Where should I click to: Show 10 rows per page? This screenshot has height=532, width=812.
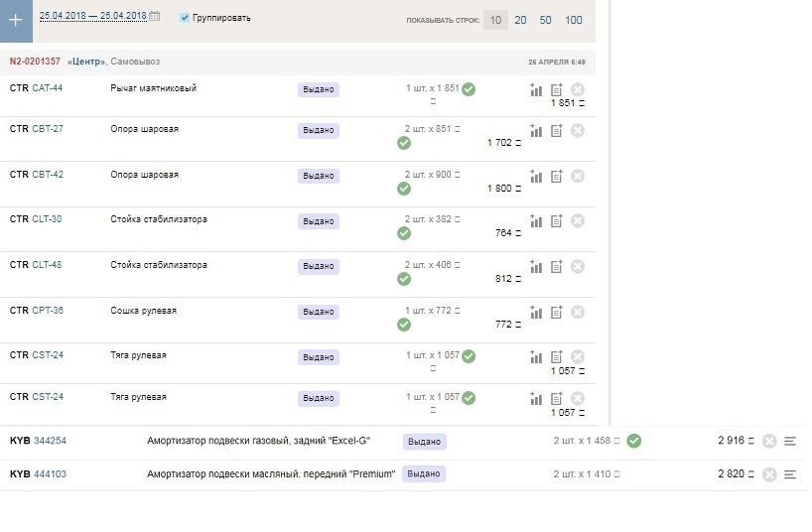[495, 20]
